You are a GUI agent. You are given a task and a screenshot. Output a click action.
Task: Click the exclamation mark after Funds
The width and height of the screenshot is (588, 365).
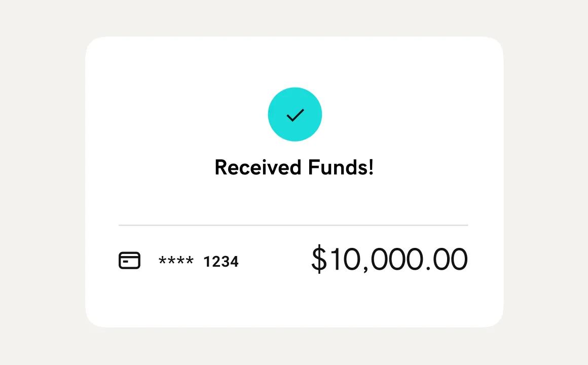(x=371, y=167)
